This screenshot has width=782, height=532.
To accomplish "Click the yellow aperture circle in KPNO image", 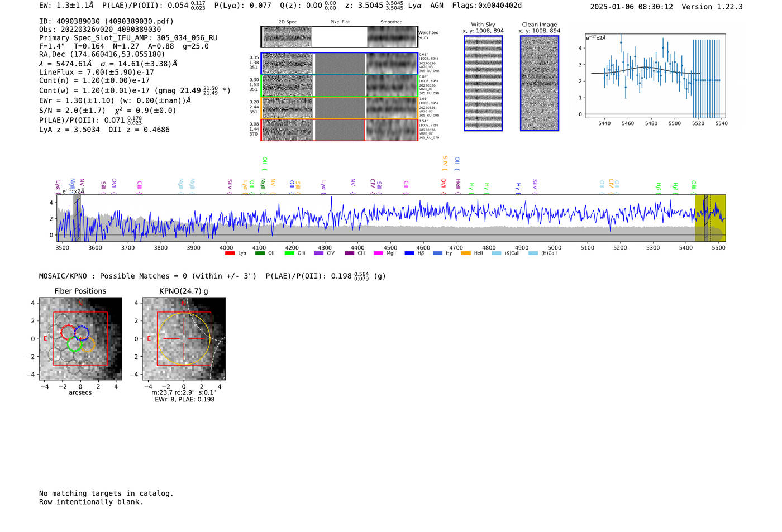I will (x=184, y=339).
